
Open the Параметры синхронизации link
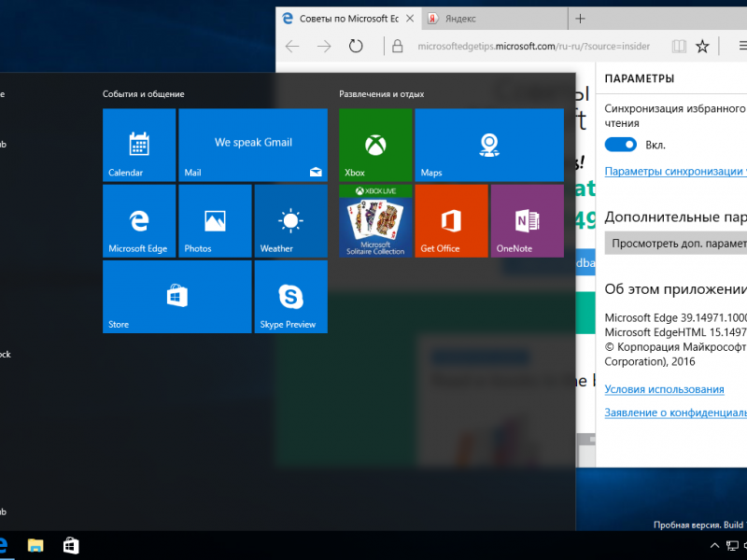pos(675,172)
